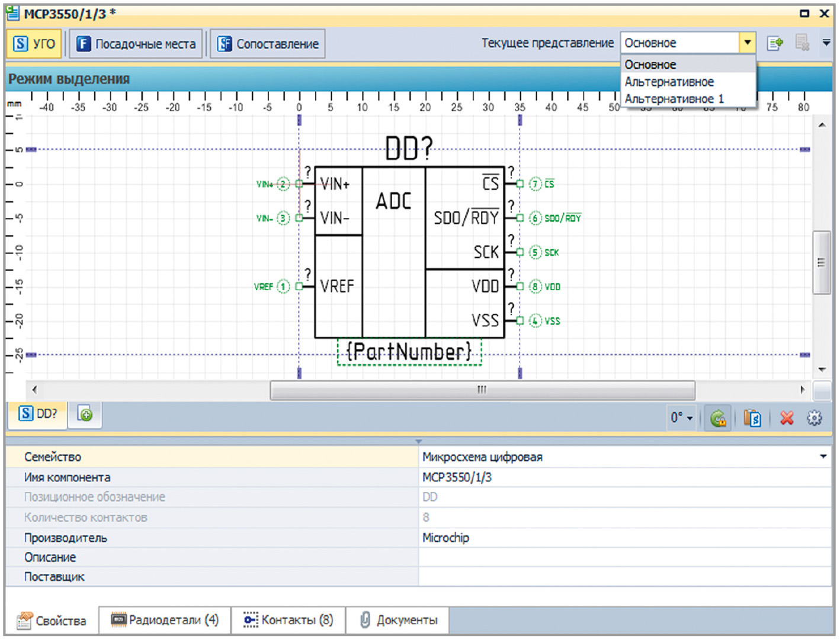Collapse the Текущее представление dropdown arrow
The width and height of the screenshot is (840, 639).
coord(747,43)
